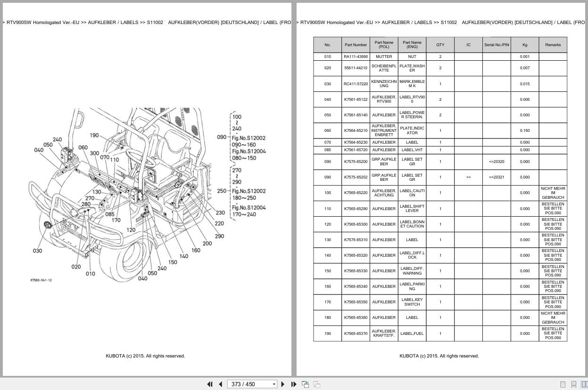This screenshot has width=588, height=390.
Task: Click the Part Name (POL) header
Action: [384, 45]
